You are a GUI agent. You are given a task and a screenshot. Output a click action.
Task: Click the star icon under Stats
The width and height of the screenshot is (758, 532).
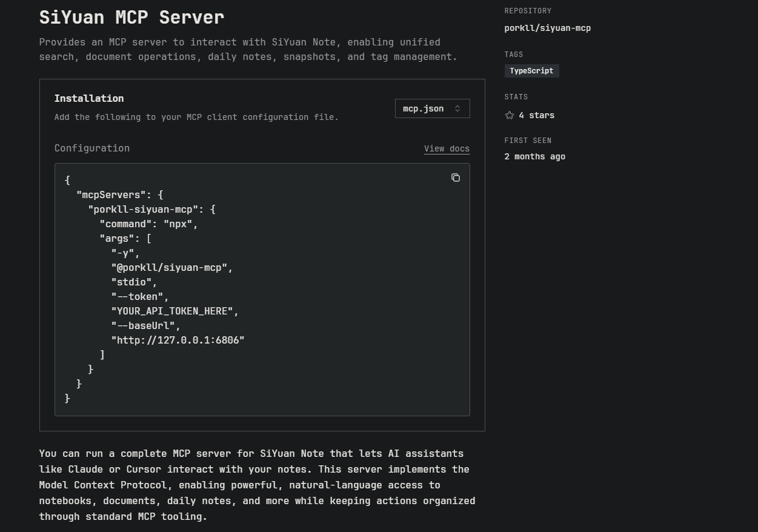[x=510, y=115]
